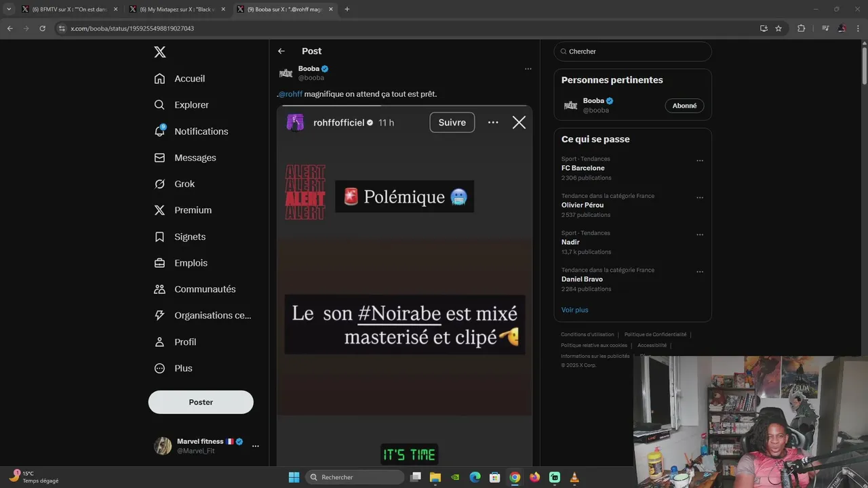868x488 pixels.
Task: Open the Chrome profile avatar
Action: (x=842, y=28)
